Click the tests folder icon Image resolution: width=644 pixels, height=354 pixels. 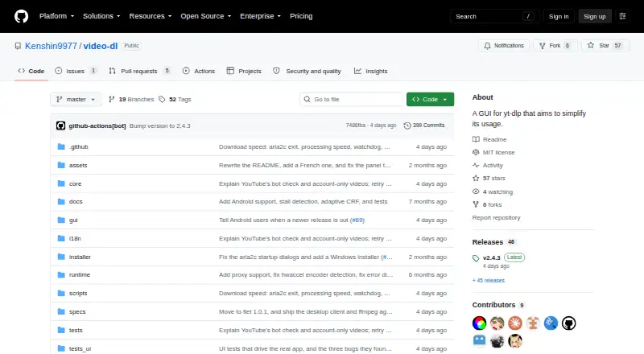point(61,330)
